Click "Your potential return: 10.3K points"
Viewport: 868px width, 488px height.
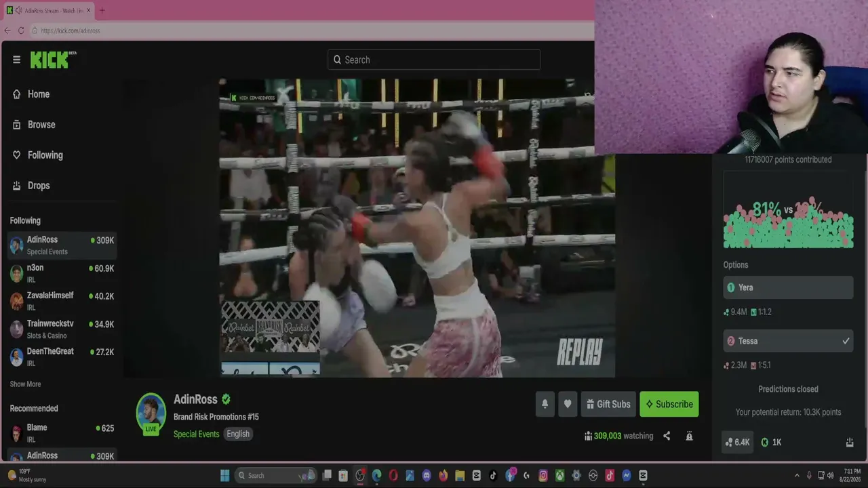[788, 412]
